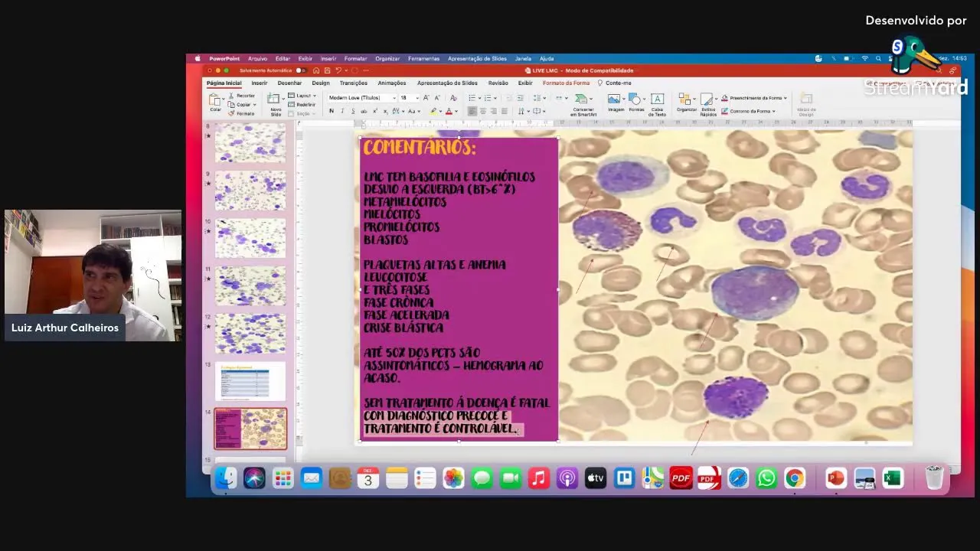980x551 pixels.
Task: Toggle subscript formatting
Action: point(385,111)
